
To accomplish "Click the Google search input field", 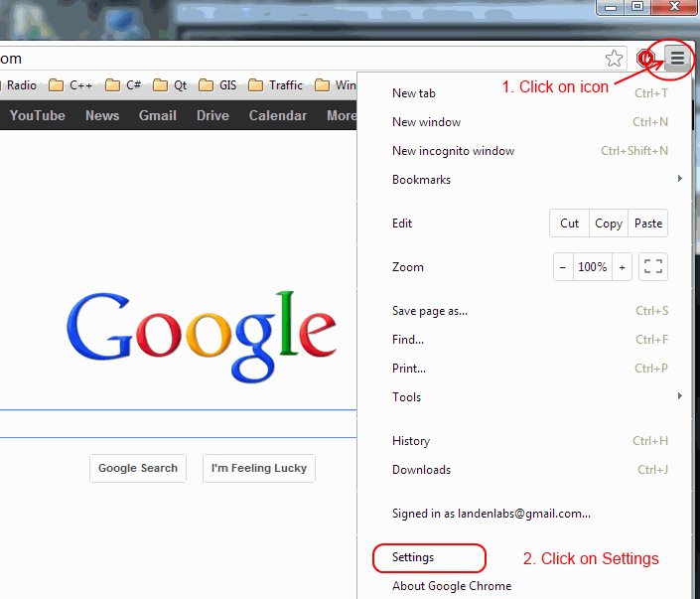I will tap(178, 423).
